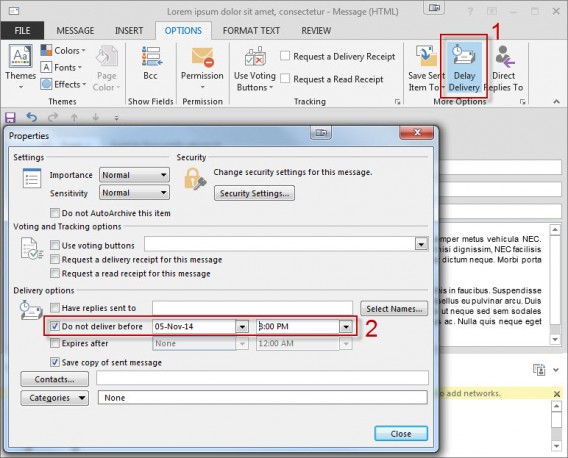Uncheck Do not deliver before
Screen dimensions: 568x458
[x=55, y=326]
